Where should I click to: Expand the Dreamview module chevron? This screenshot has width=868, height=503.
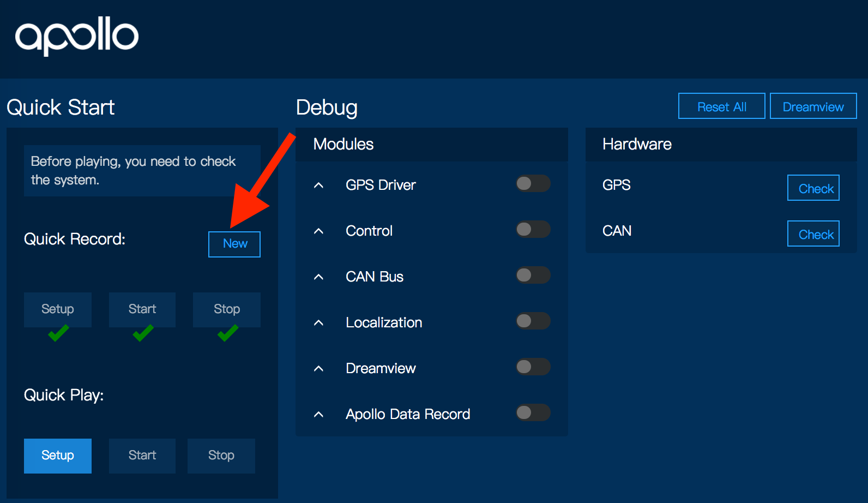coord(319,369)
